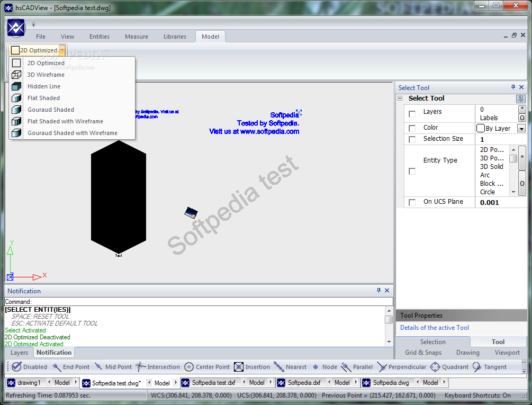Choose the Flat Shaded cube icon
Viewport: 532px width, 405px height.
pos(16,98)
